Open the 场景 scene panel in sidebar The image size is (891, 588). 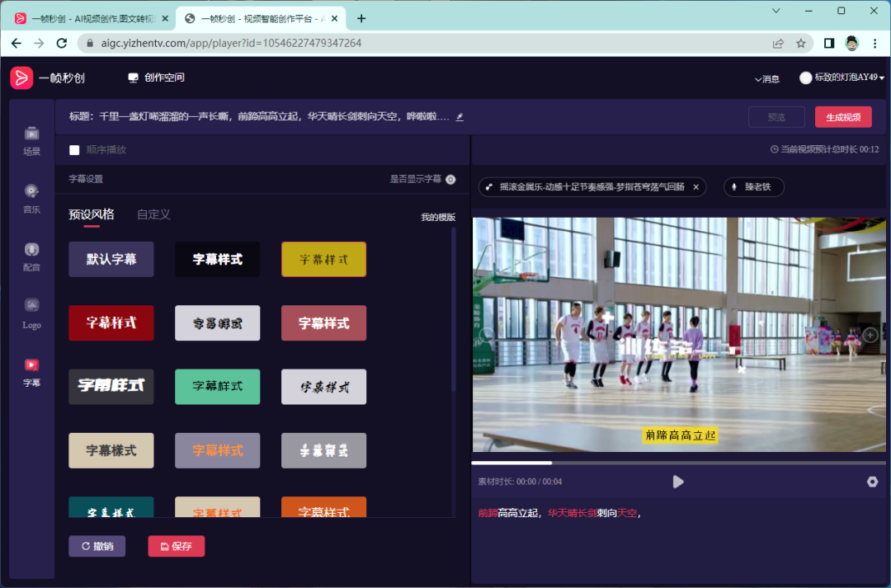[x=31, y=140]
